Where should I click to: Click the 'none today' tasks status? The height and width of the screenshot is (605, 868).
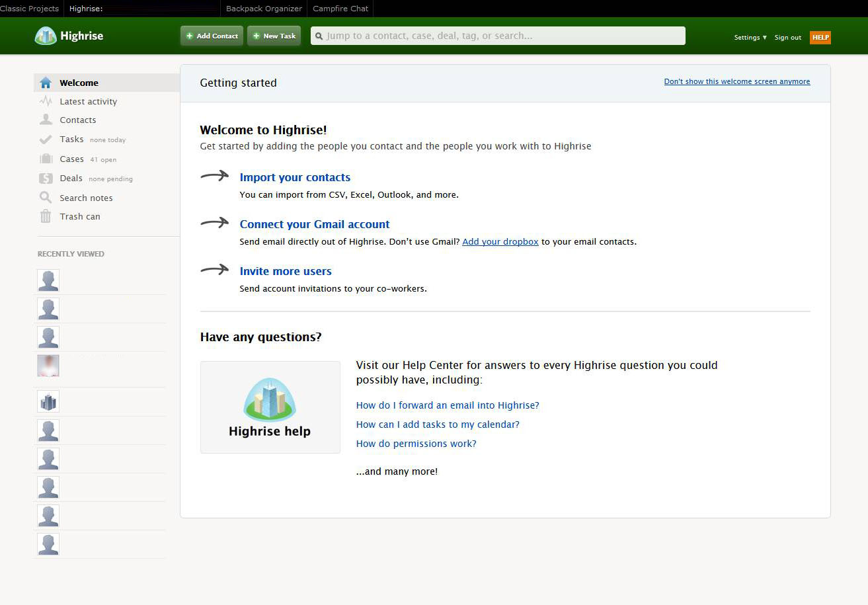[x=108, y=140]
